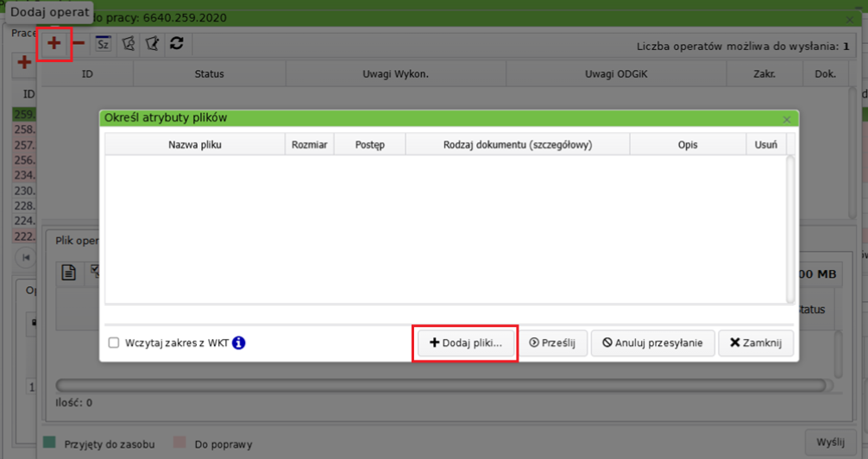Close the Określ atrybuty plików dialog with X
The height and width of the screenshot is (459, 868).
786,119
